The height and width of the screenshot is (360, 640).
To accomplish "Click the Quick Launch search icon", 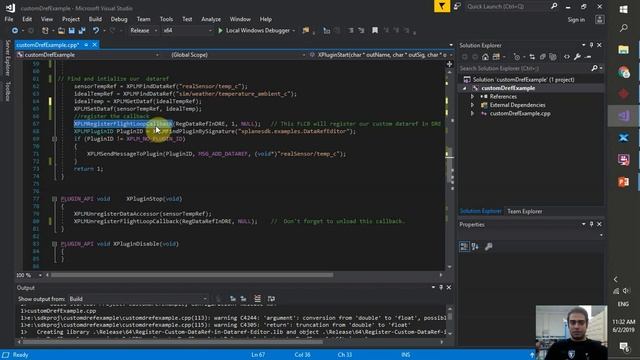I will (554, 6).
